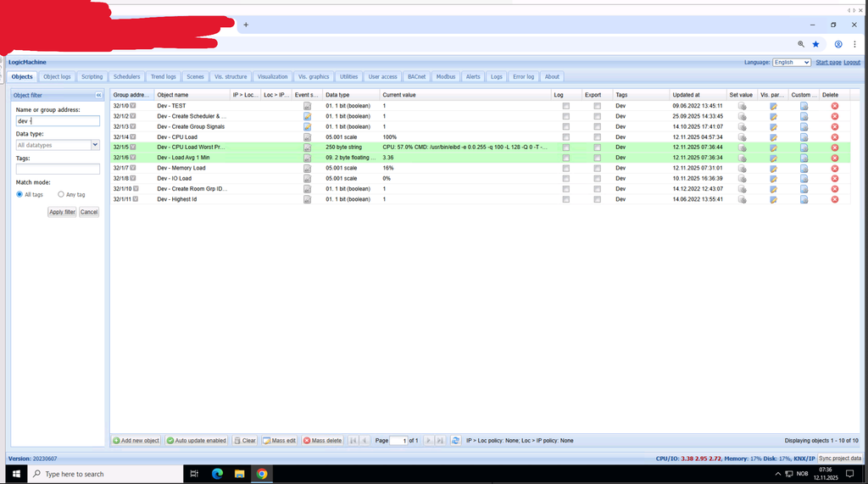Toggle Export checkbox for Dev - IO Load
This screenshot has height=484, width=868.
598,178
